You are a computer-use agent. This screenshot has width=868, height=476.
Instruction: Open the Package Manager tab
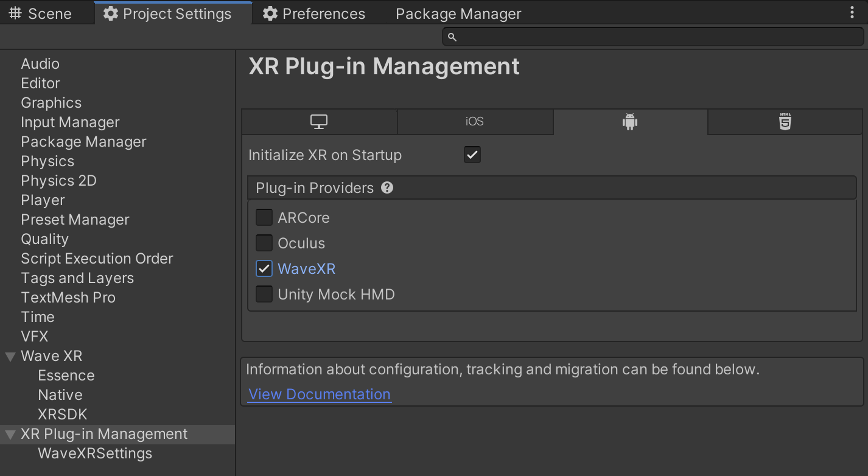point(458,13)
